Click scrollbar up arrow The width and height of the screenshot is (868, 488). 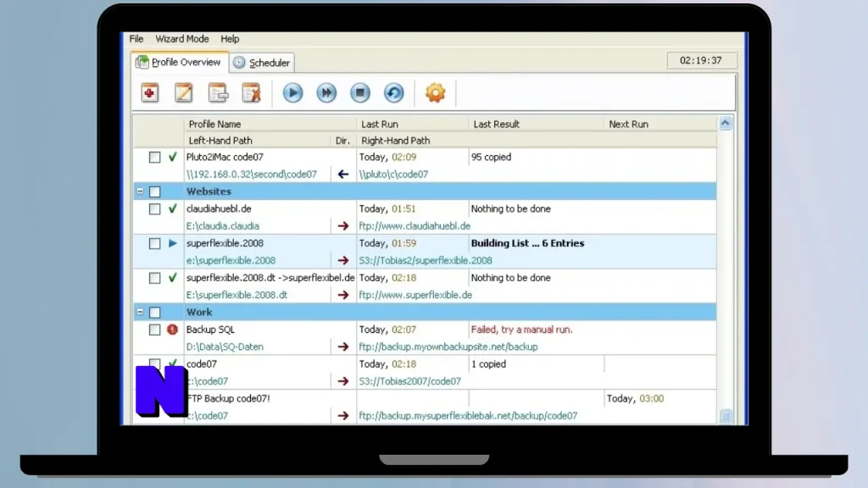[726, 124]
